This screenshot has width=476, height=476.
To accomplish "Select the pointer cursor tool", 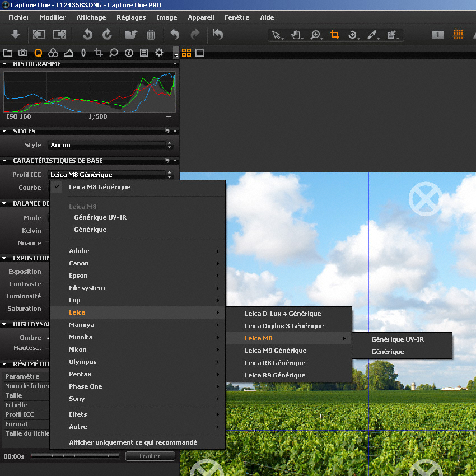I will [277, 35].
